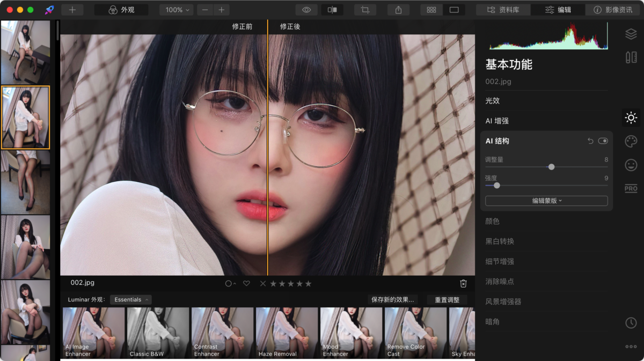Apply the Haze Removal look

[287, 333]
